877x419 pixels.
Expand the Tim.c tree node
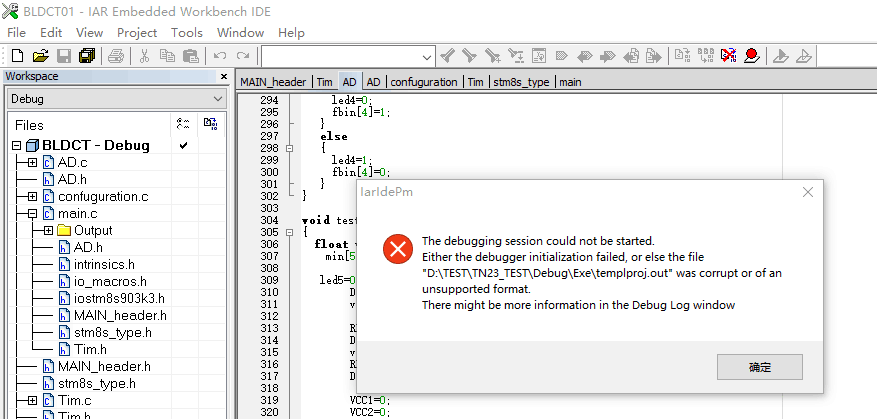32,401
